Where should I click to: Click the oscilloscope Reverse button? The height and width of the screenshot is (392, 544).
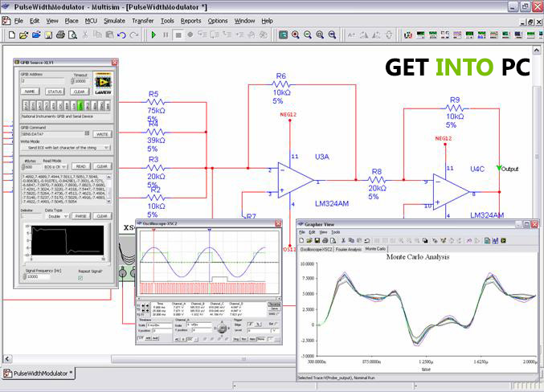pos(274,304)
